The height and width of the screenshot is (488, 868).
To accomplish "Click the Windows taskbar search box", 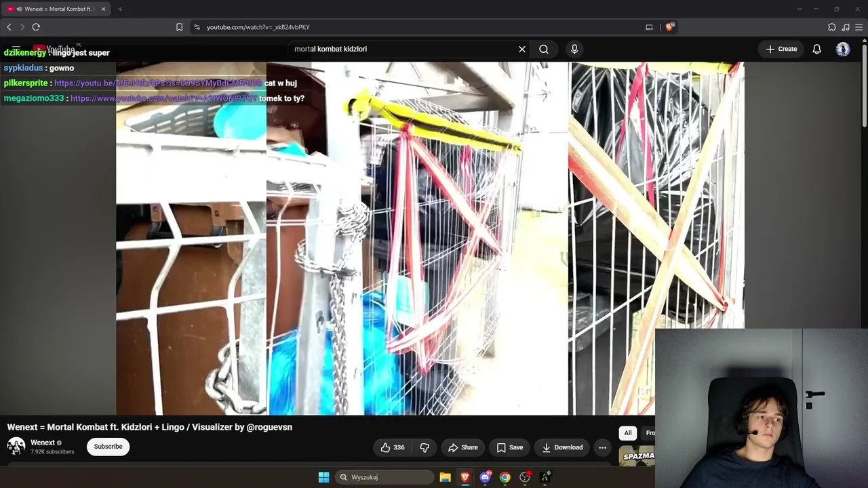I will click(385, 477).
